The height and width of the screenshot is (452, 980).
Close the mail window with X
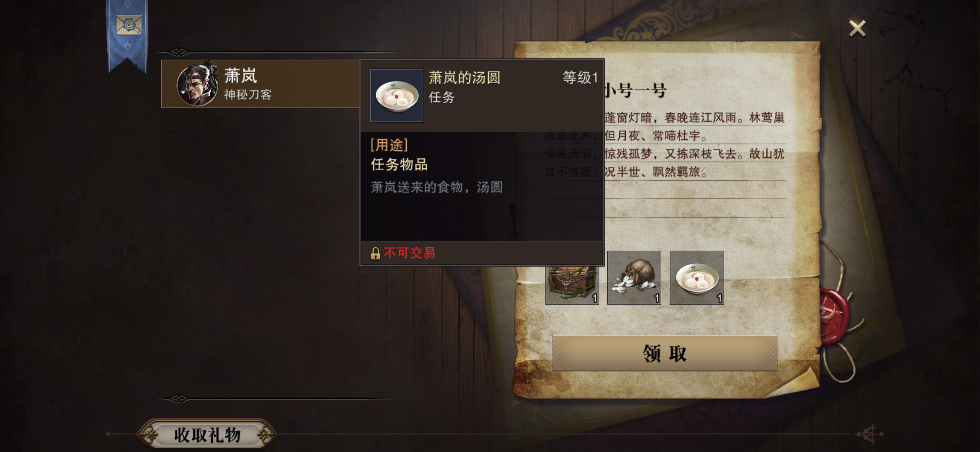[x=857, y=28]
